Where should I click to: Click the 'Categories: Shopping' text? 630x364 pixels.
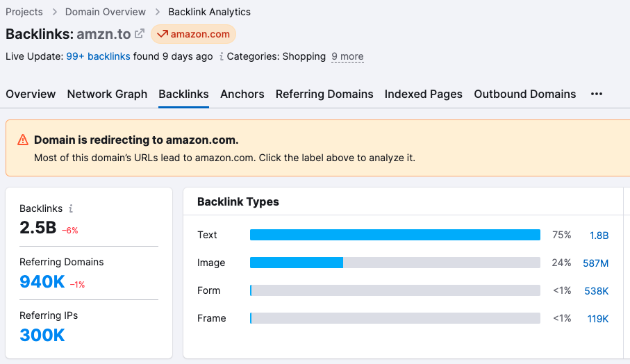click(276, 57)
